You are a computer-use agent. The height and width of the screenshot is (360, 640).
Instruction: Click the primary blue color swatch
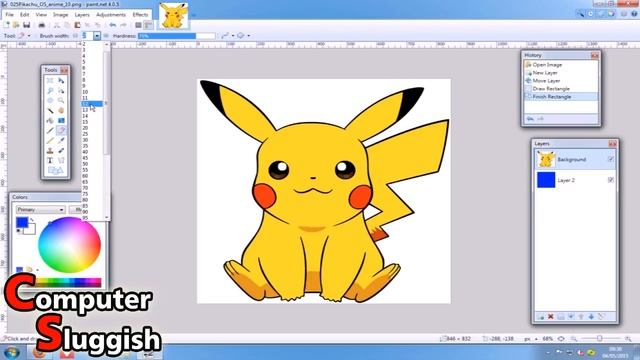click(22, 222)
